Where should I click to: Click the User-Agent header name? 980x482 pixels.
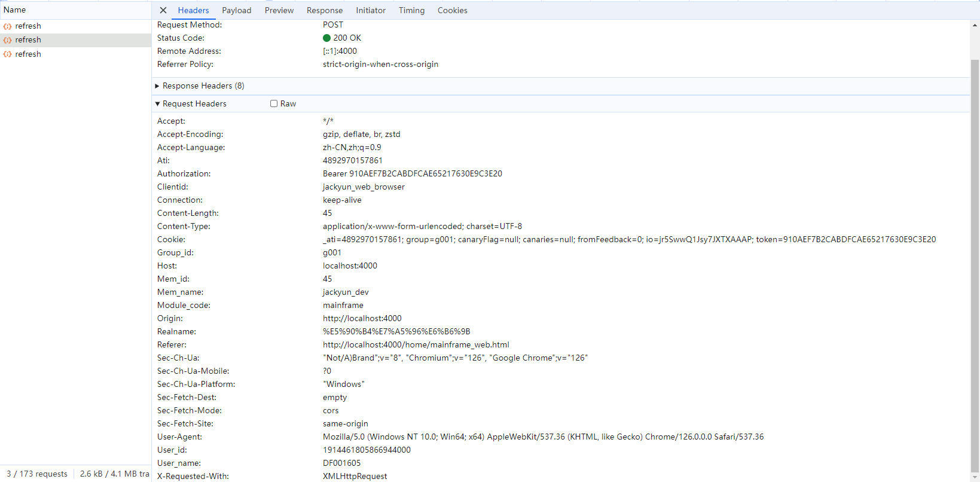[x=179, y=437]
